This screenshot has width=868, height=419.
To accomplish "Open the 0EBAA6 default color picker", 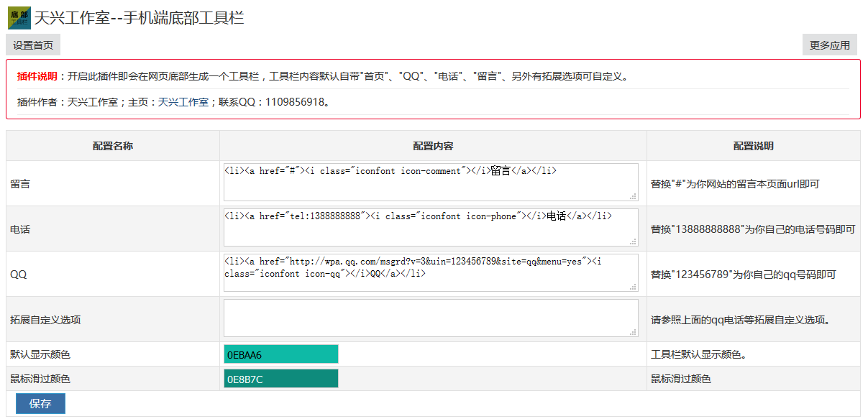I will coord(280,354).
